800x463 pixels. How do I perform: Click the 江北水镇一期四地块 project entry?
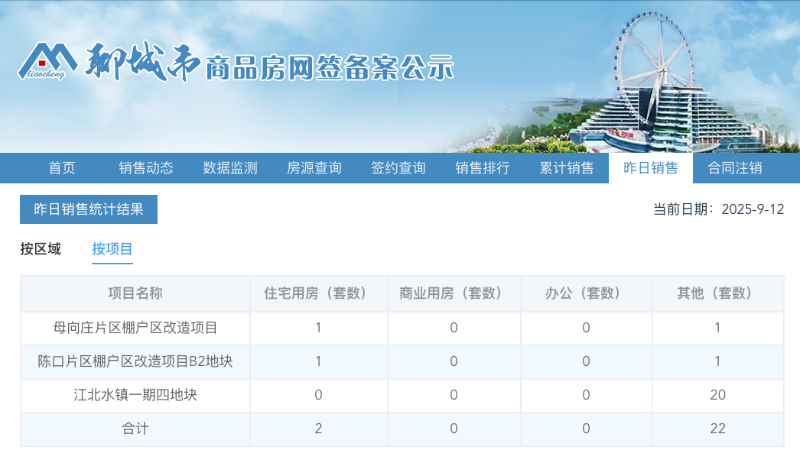(135, 395)
